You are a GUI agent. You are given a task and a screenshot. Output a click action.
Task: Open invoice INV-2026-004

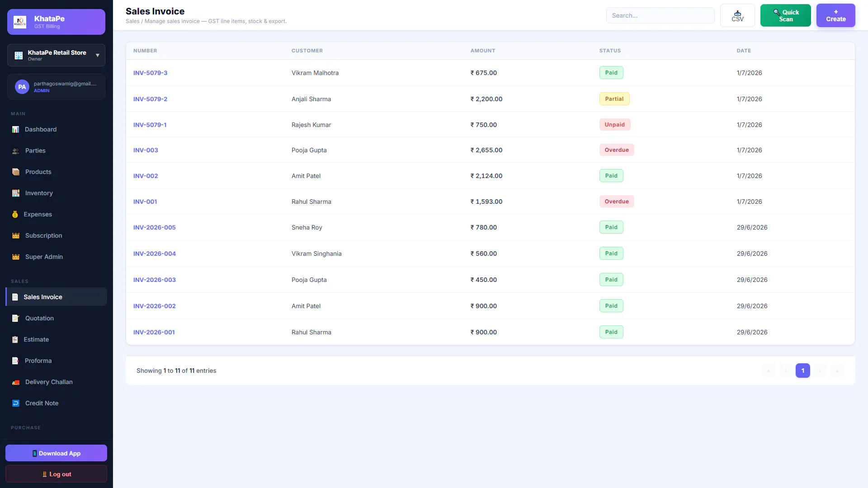pyautogui.click(x=154, y=253)
